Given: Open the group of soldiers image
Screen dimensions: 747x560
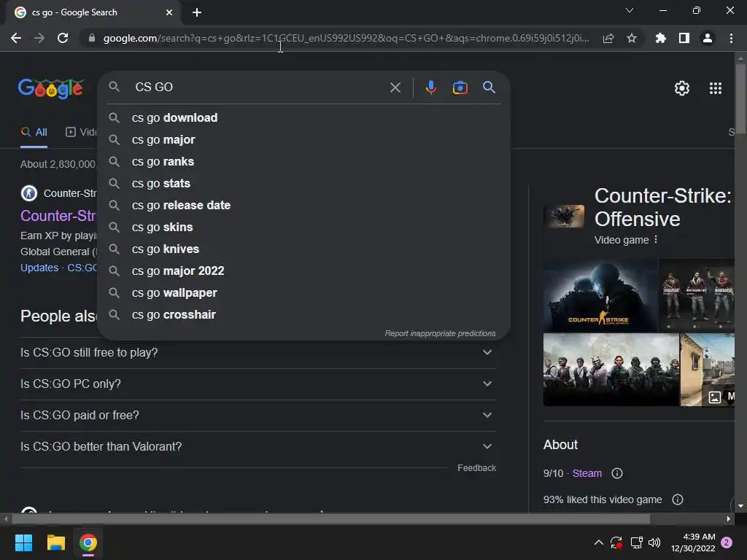Looking at the screenshot, I should tap(611, 370).
